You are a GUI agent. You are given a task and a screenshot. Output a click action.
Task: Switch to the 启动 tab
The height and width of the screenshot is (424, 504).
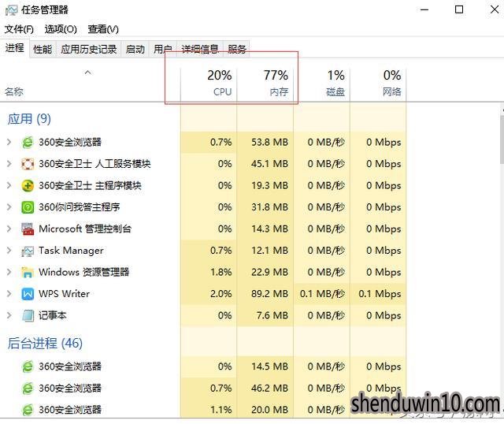point(135,49)
